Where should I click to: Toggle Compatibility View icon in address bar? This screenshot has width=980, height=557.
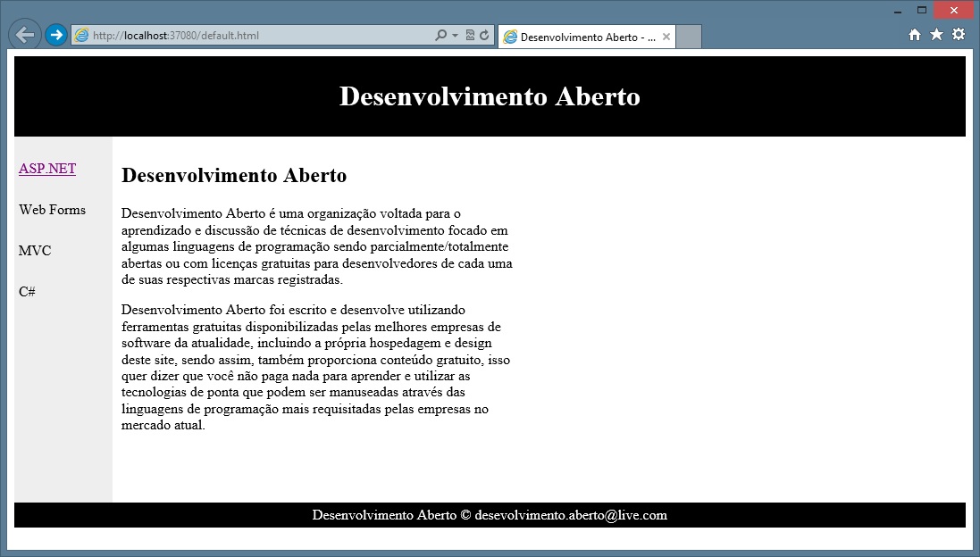pyautogui.click(x=470, y=36)
